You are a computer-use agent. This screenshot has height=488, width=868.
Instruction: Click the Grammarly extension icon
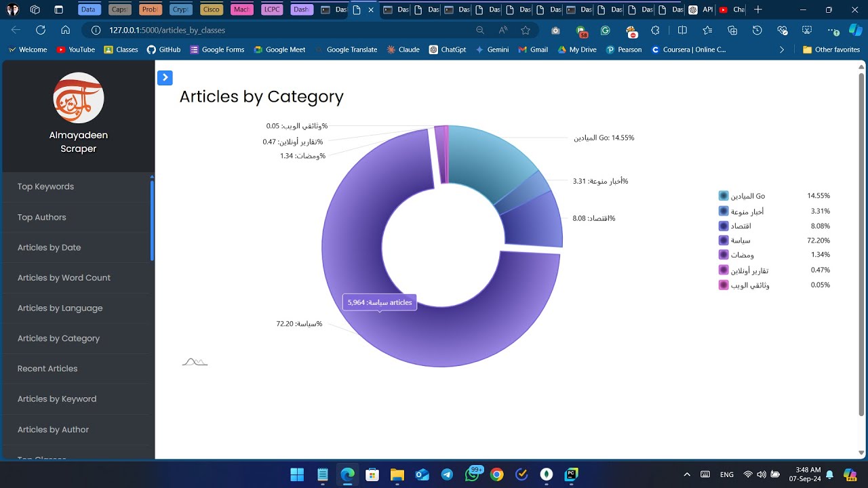click(606, 30)
